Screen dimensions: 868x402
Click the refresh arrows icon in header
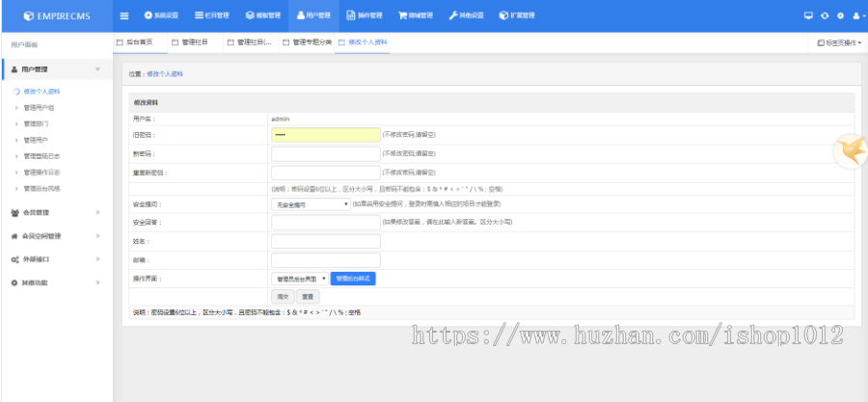825,15
